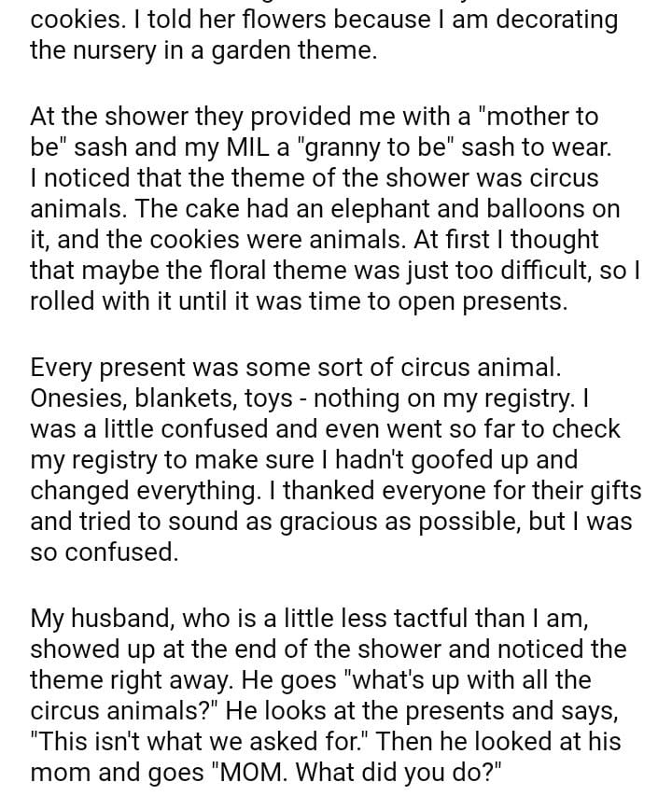Screen dimensions: 672x796
Task: Click the paragraph starting "Every present was"
Action: (327, 459)
